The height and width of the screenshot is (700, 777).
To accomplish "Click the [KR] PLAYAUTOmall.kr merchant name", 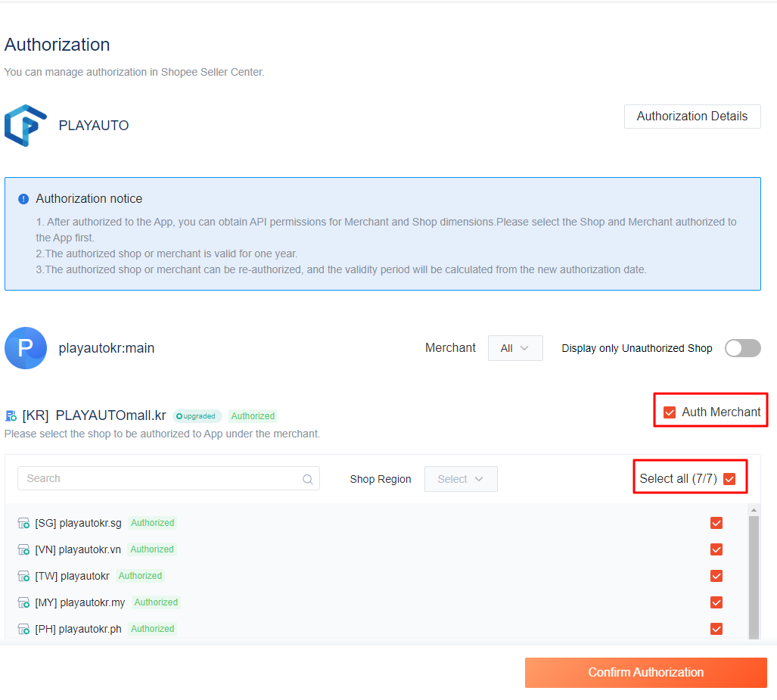I will tap(94, 415).
